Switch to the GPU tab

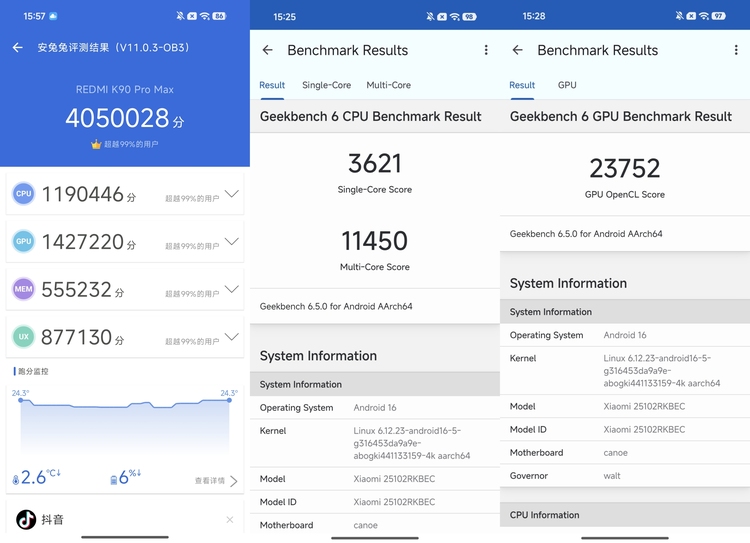click(567, 85)
